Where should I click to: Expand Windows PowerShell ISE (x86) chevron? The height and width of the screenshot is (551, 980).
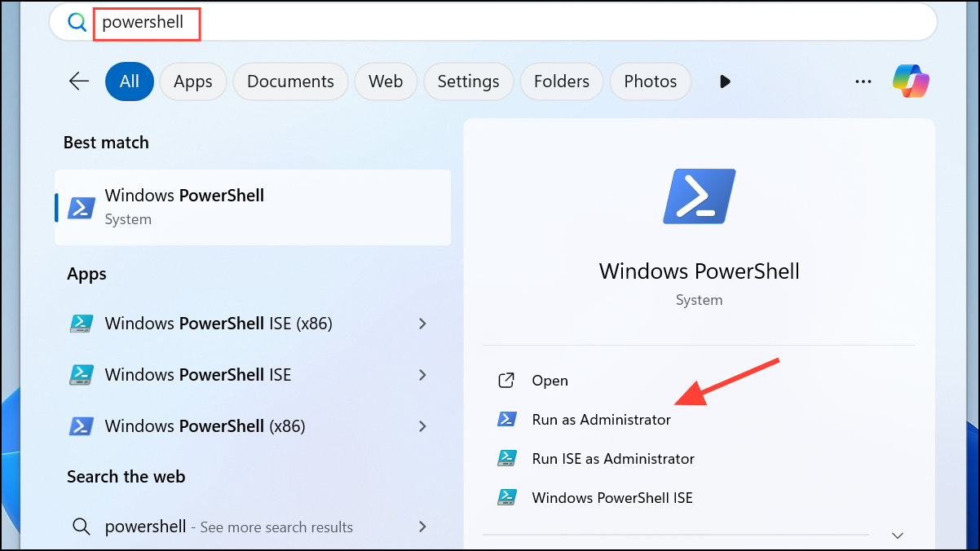(x=422, y=324)
